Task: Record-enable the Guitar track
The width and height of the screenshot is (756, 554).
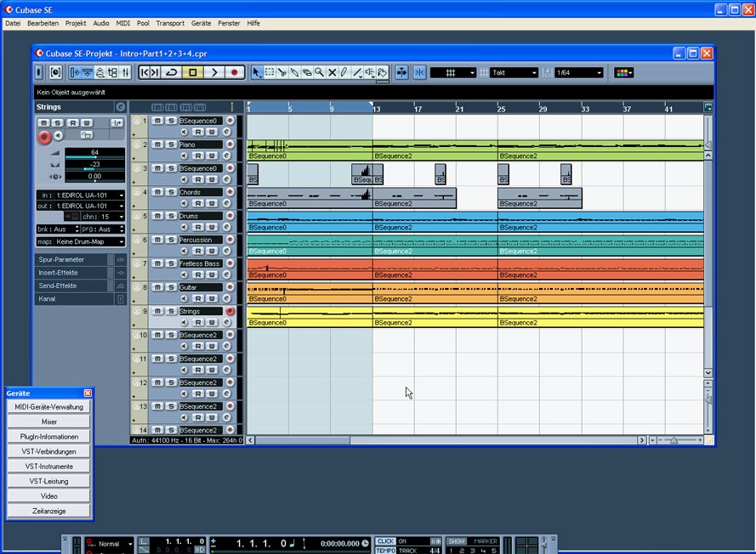Action: tap(230, 287)
